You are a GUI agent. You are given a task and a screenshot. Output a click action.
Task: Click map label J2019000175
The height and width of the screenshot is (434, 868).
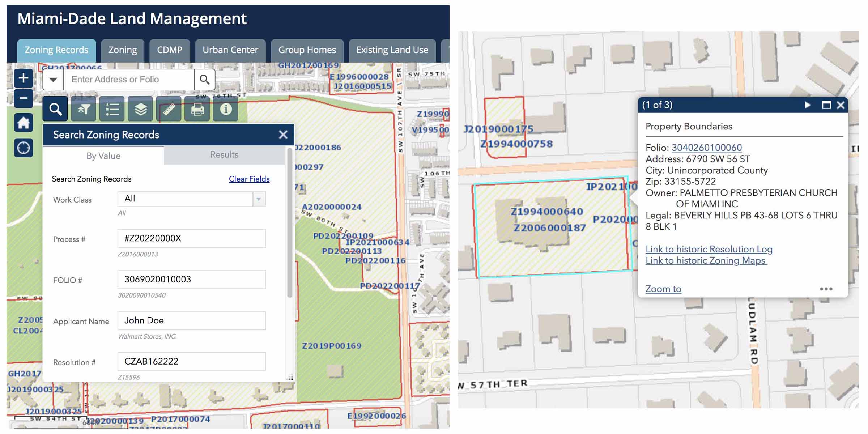point(498,129)
